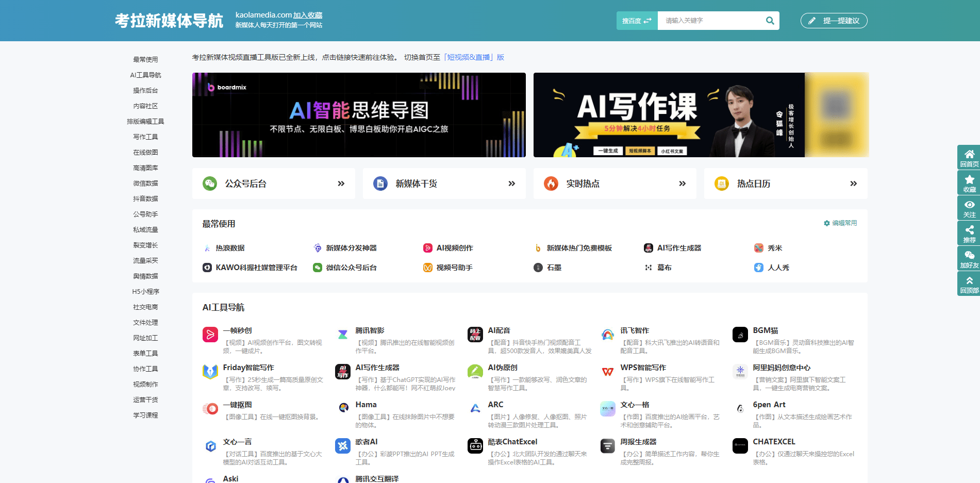980x483 pixels.
Task: Select 高清图库 in left sidebar
Action: [145, 168]
